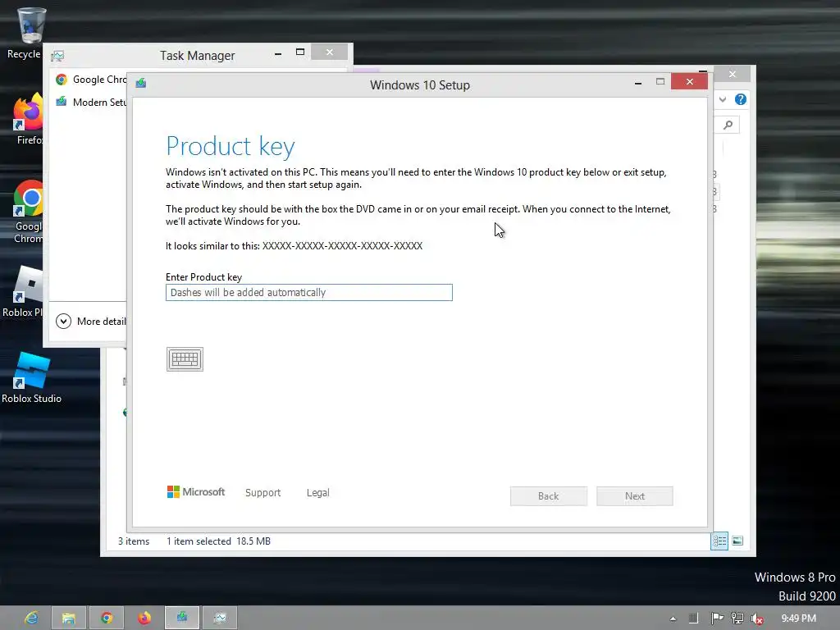The image size is (840, 630).
Task: Expand the File Explorer ribbon chevron
Action: coord(723,99)
